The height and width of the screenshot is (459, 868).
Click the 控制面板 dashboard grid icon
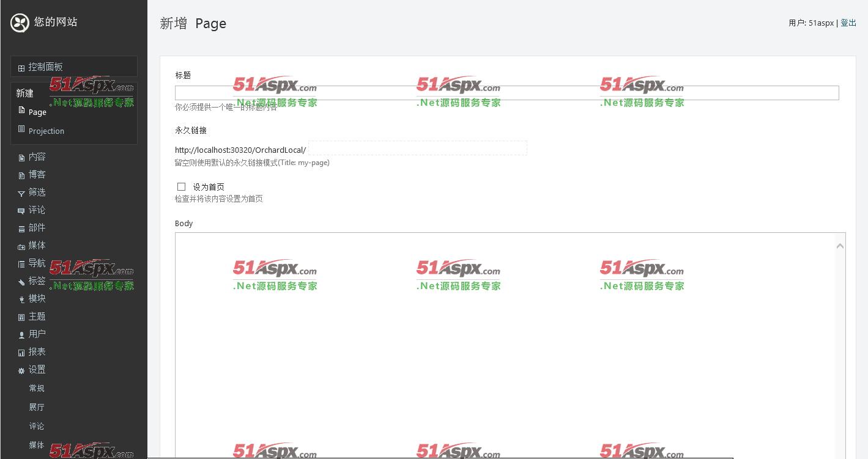21,68
